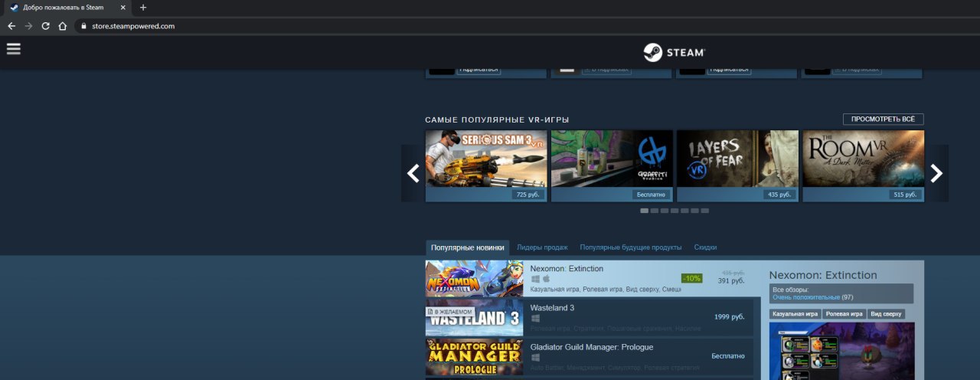The width and height of the screenshot is (980, 380).
Task: Click Gladiator Guild Manager Prologue thumbnail
Action: pyautogui.click(x=475, y=357)
